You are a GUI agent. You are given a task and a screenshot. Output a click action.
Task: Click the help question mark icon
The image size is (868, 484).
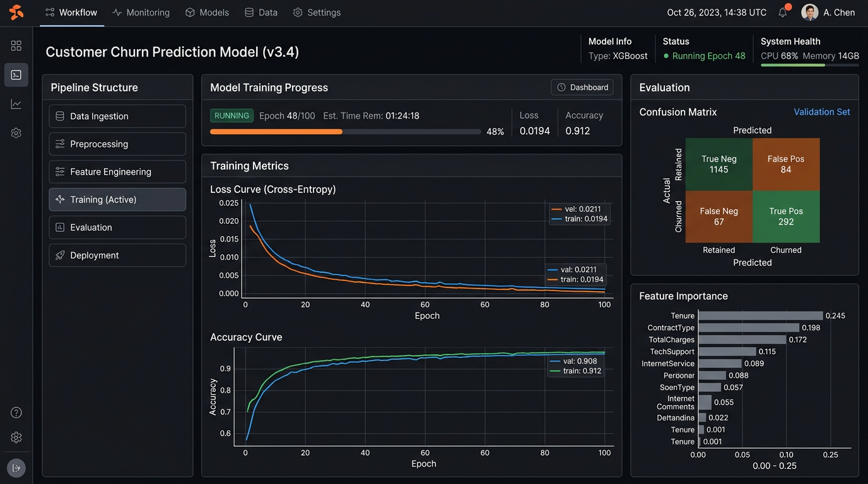click(x=16, y=413)
